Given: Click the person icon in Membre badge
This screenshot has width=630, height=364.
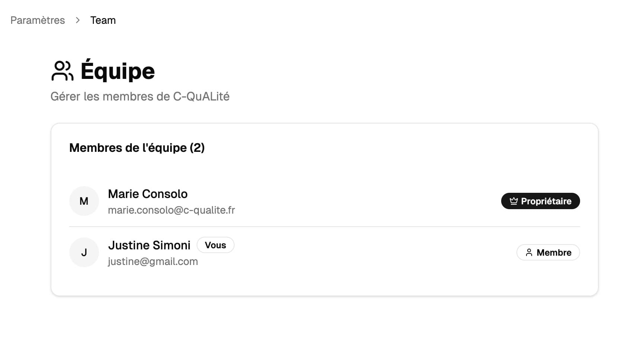Looking at the screenshot, I should (x=529, y=253).
